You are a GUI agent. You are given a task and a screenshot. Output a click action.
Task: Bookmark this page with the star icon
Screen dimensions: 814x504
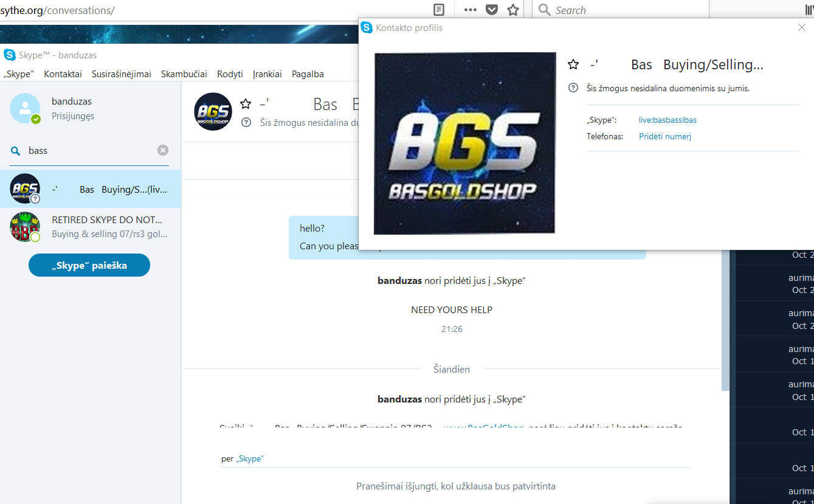coord(513,10)
